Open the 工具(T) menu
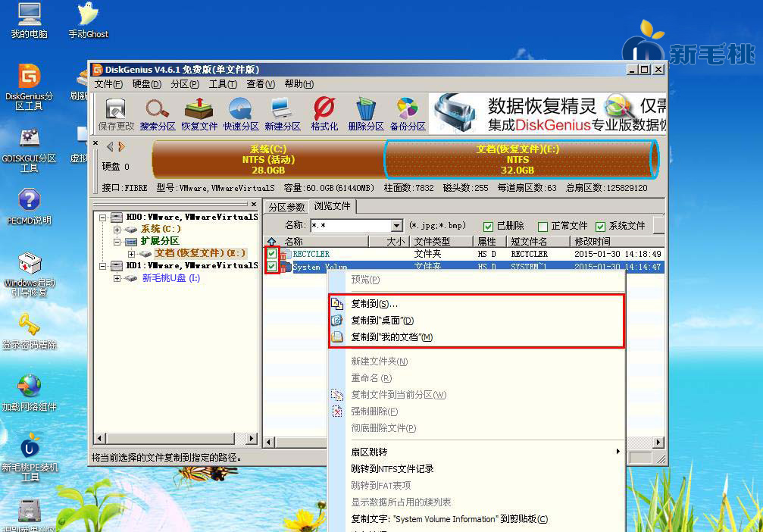 (223, 84)
